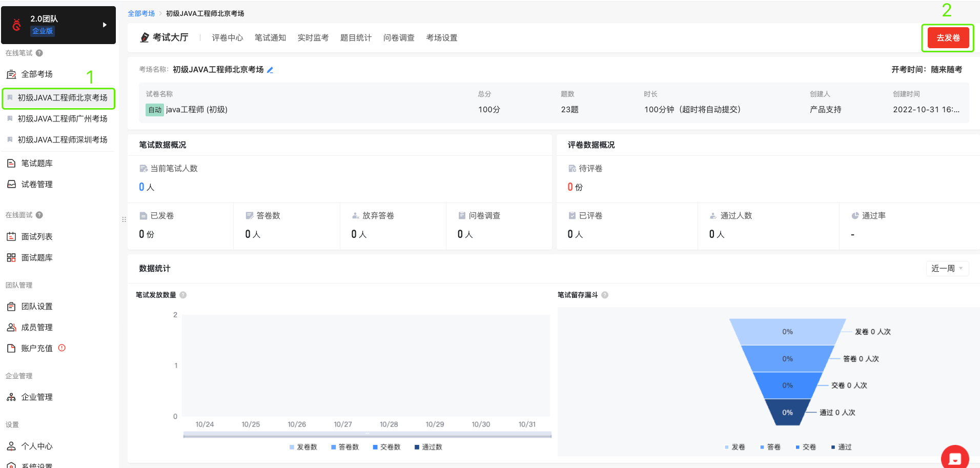Toggle 答卷 legend in funnel chart
This screenshot has width=980, height=468.
[770, 447]
